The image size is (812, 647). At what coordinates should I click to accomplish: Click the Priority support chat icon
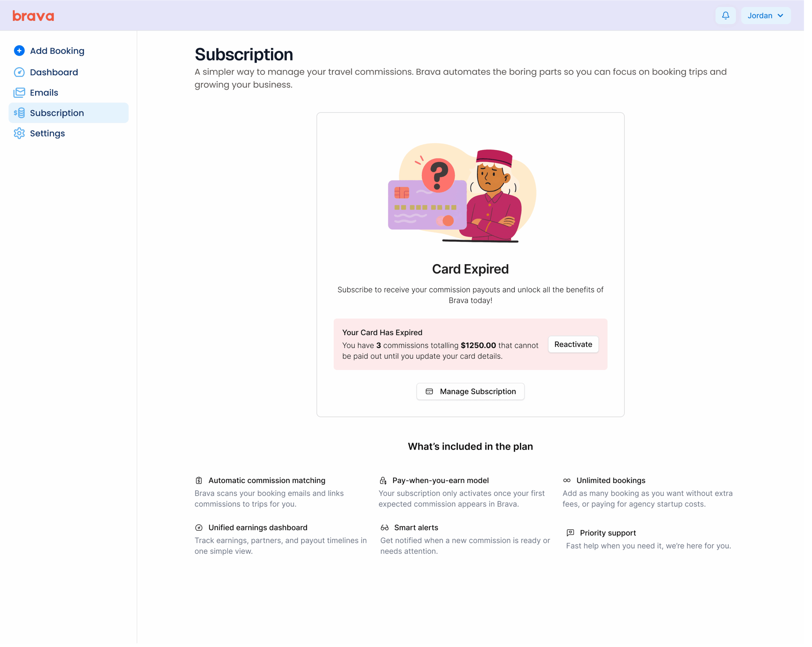pyautogui.click(x=570, y=533)
